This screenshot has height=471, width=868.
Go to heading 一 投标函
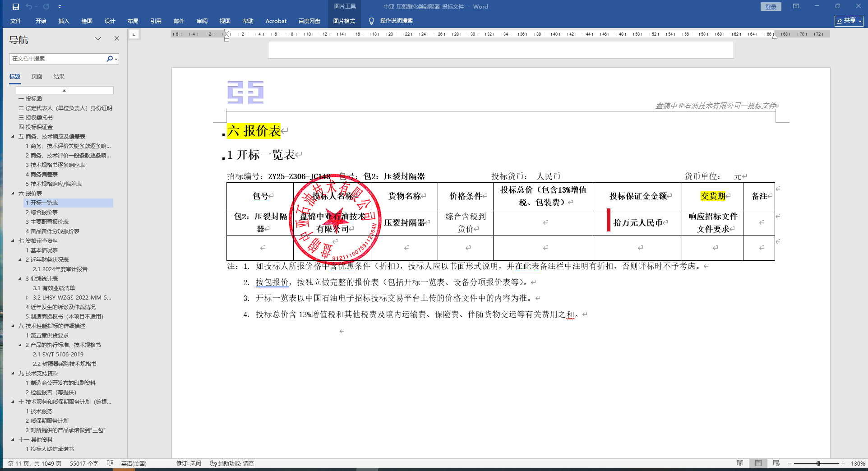coord(30,98)
